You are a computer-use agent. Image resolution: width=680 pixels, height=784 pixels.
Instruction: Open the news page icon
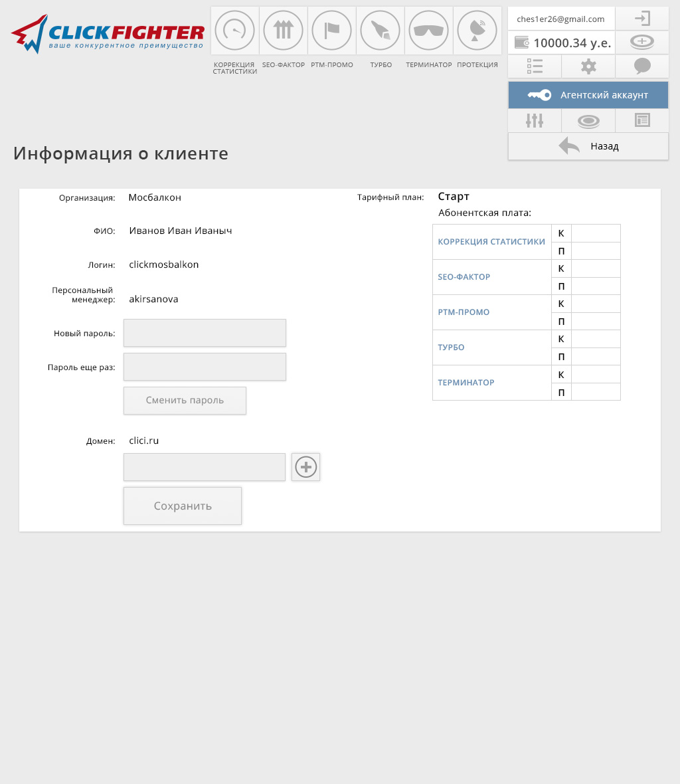point(642,120)
